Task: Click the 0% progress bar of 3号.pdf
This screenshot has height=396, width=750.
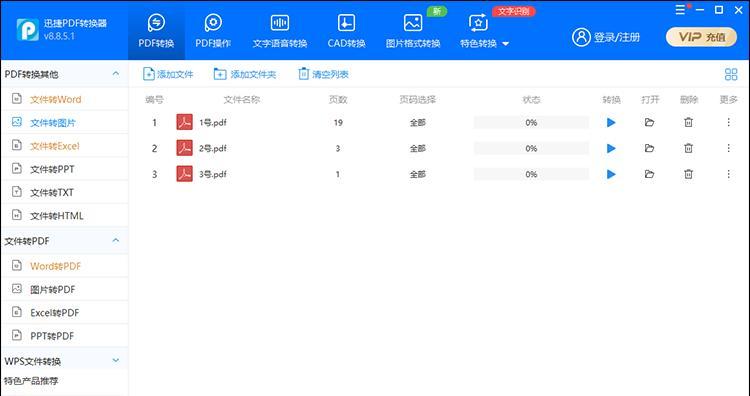Action: [531, 174]
